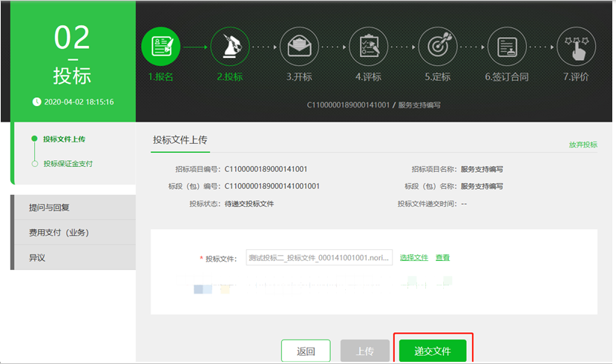This screenshot has width=616, height=364.
Task: Click the 评价 rating stars hand icon
Action: (x=576, y=46)
